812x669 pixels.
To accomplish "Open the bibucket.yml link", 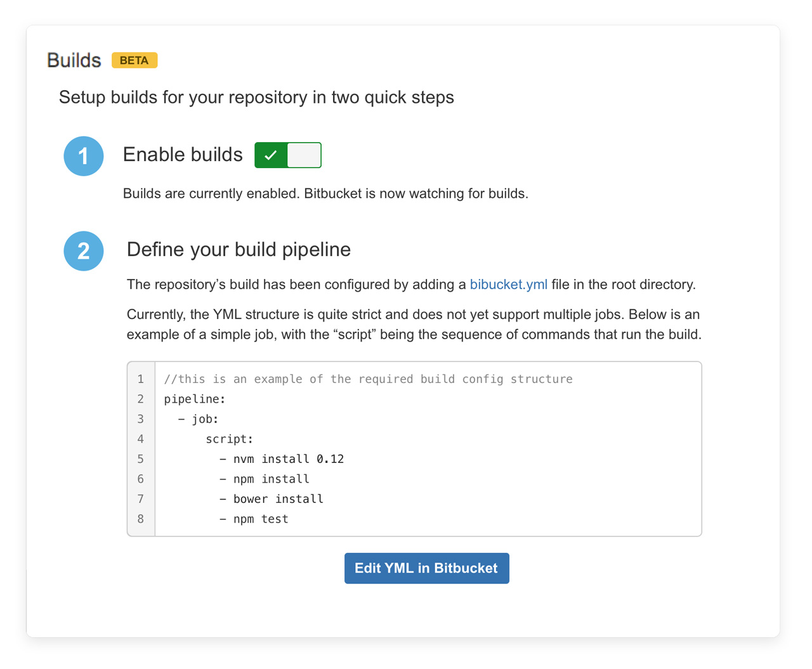I will 508,285.
